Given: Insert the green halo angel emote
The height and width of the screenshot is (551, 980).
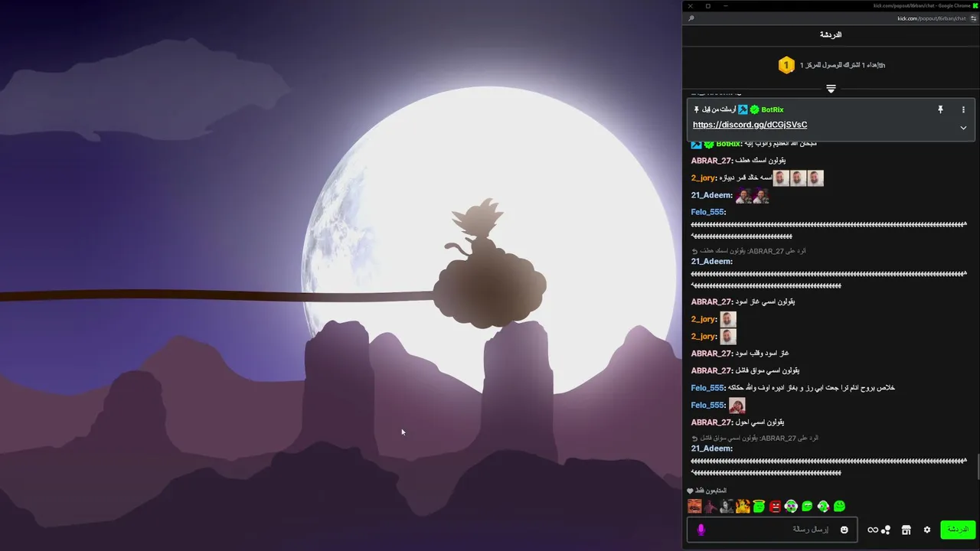Looking at the screenshot, I should click(x=759, y=506).
